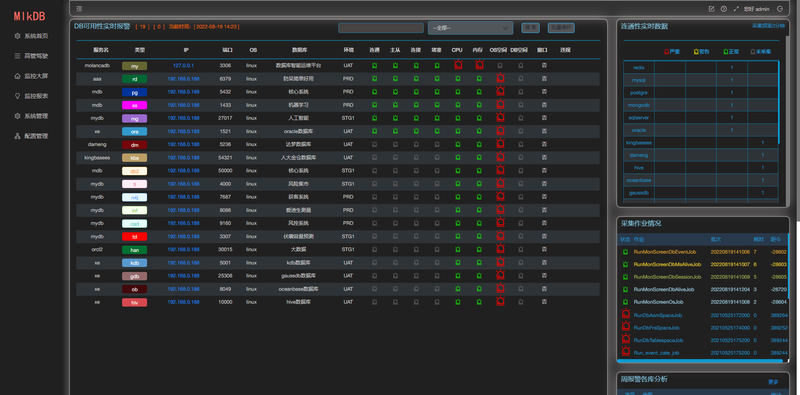Click the green memory status icon in the 50000 row
The height and width of the screenshot is (395, 800).
click(479, 170)
